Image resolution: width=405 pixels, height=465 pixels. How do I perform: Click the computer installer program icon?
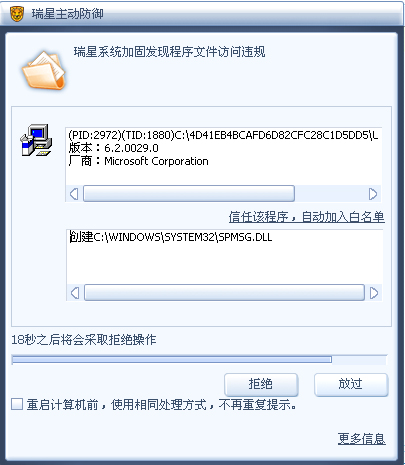[x=36, y=140]
